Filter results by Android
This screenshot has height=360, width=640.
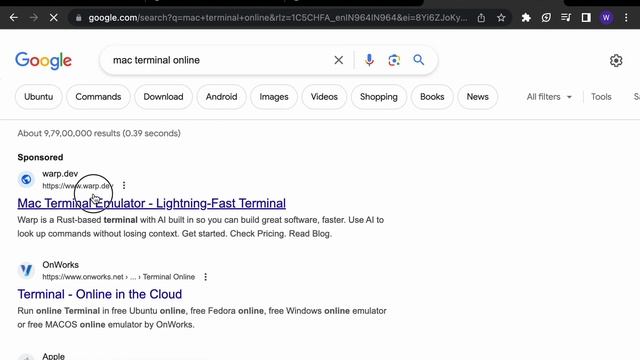click(x=221, y=97)
